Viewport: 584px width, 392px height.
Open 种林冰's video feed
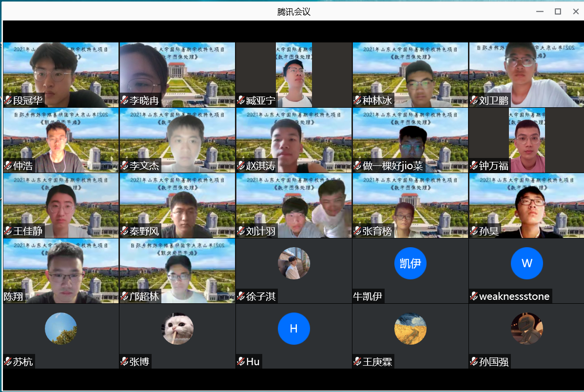410,75
